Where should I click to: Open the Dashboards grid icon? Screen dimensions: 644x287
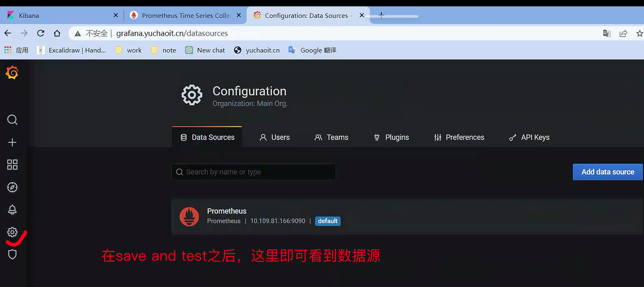coord(12,165)
